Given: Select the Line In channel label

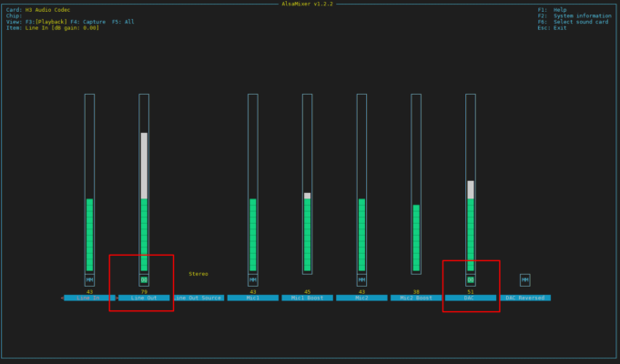Looking at the screenshot, I should (x=90, y=298).
